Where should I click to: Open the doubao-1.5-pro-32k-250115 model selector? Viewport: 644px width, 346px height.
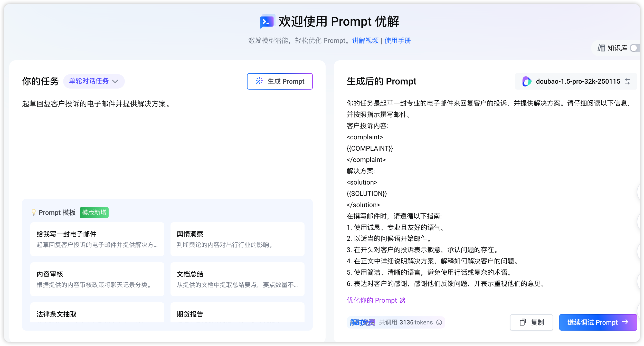(x=578, y=81)
